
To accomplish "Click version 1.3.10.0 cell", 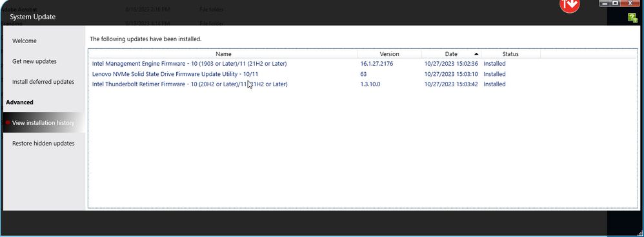I will 370,84.
